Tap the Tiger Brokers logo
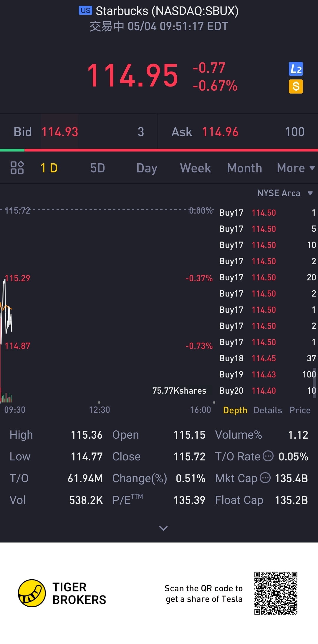The height and width of the screenshot is (644, 318). pos(32,593)
